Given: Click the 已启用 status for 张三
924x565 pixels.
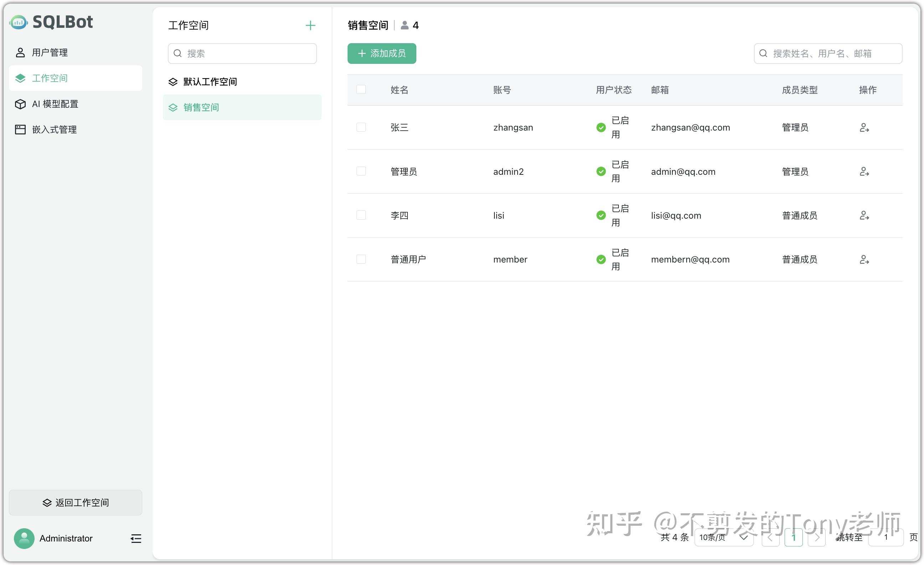Looking at the screenshot, I should pos(612,128).
